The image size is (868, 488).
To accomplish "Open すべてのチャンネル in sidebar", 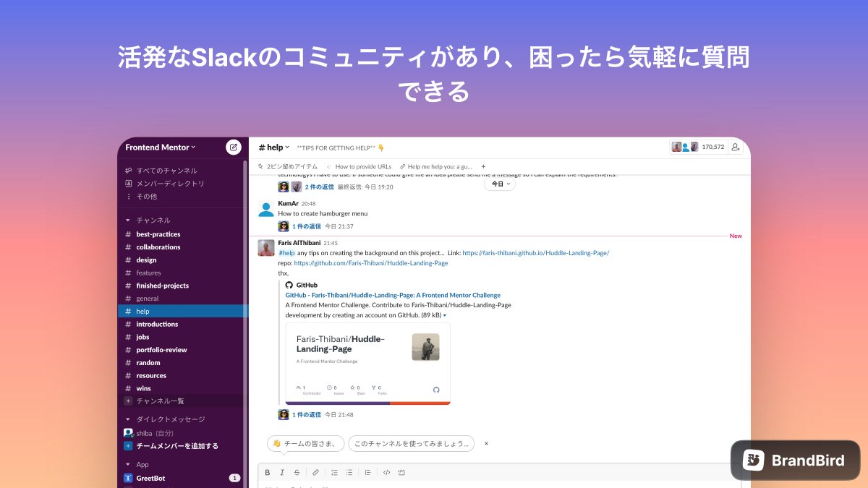I will click(161, 171).
